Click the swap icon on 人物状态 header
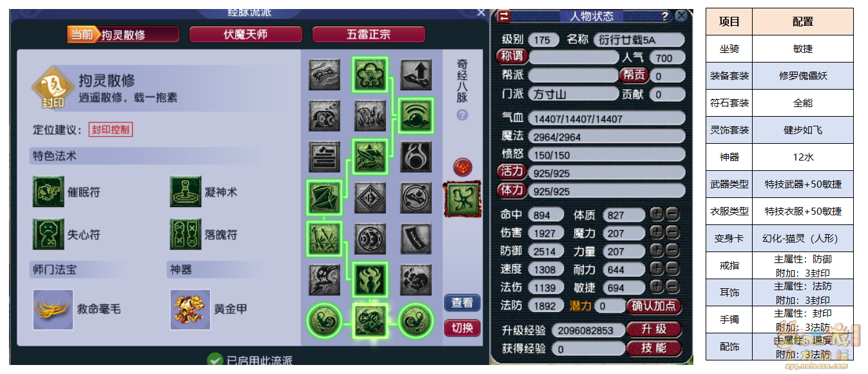 tap(504, 16)
